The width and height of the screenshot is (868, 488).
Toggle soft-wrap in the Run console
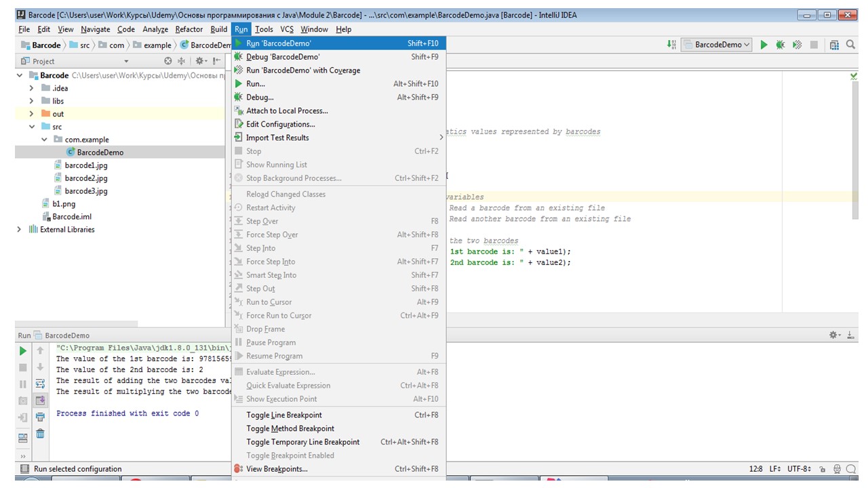click(40, 384)
